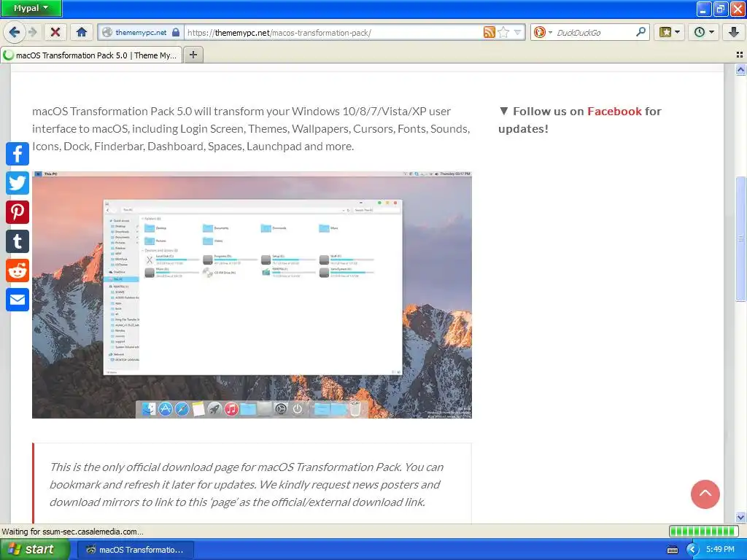Open the DuckDuckGo search engine selector
This screenshot has width=747, height=560.
[x=543, y=32]
